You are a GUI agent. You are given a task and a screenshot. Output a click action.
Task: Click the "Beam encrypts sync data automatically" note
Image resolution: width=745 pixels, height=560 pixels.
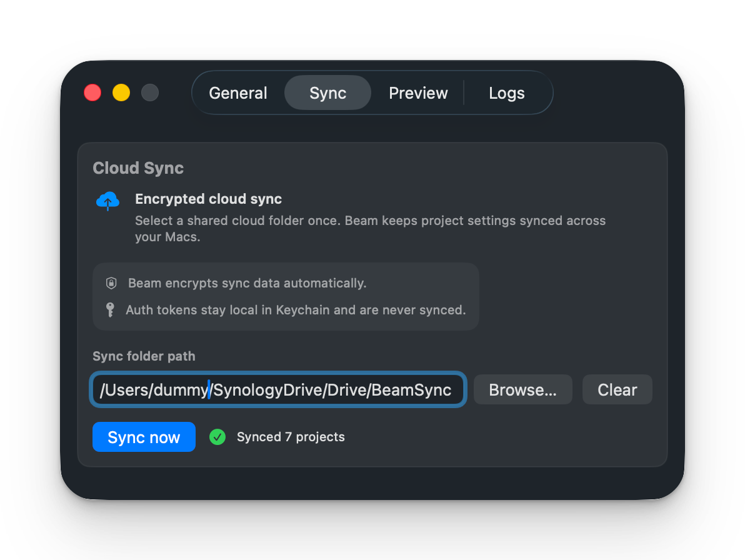247,283
